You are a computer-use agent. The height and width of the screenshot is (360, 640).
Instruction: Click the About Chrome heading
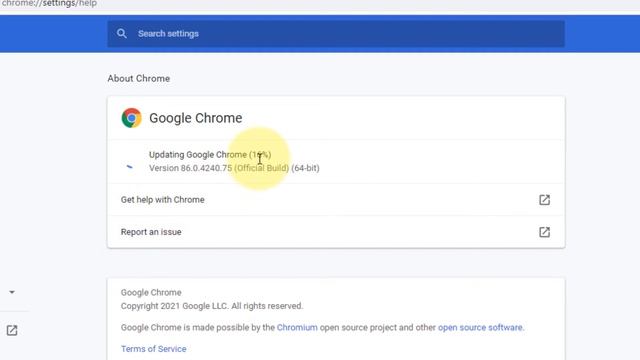click(139, 78)
